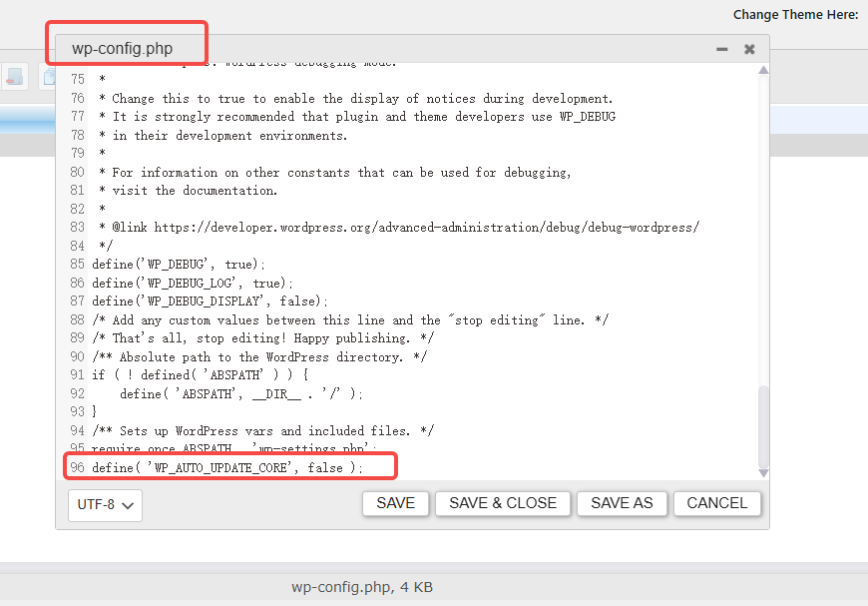Click the SAVE & CLOSE button

coord(502,503)
